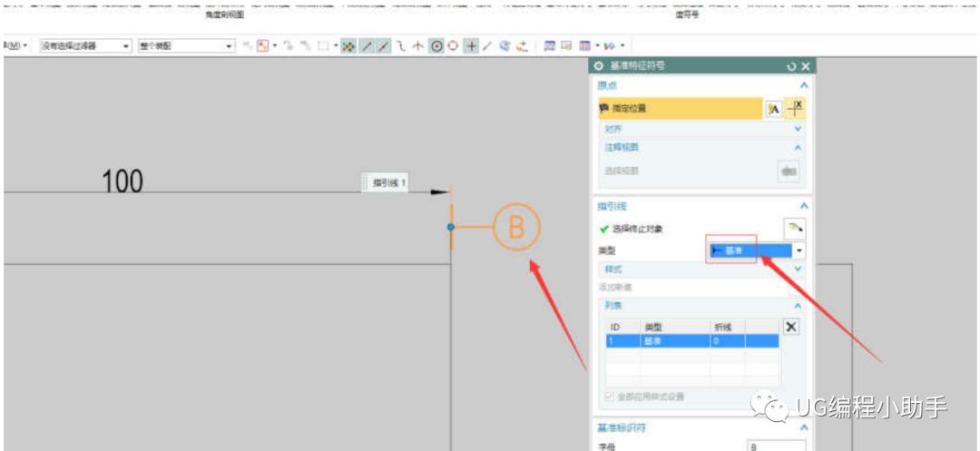Click the grid table toolbar icon
Screen dimensions: 980x451
pyautogui.click(x=585, y=46)
